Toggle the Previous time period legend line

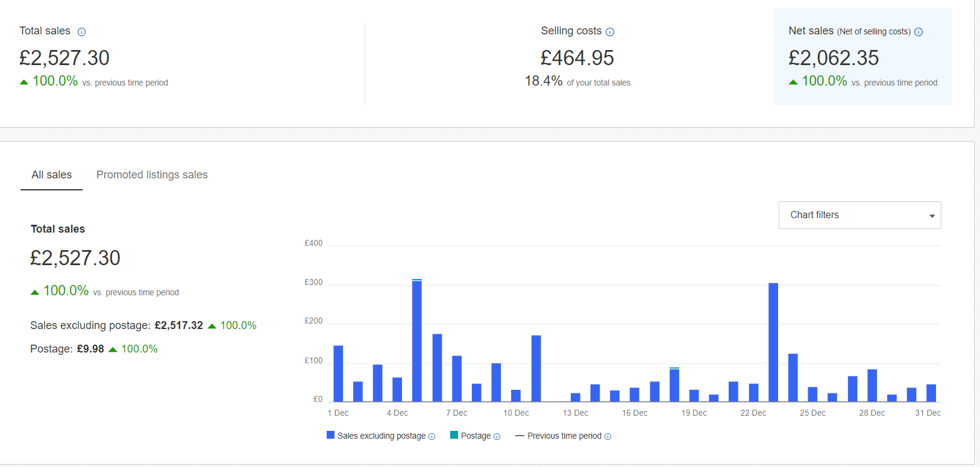564,436
